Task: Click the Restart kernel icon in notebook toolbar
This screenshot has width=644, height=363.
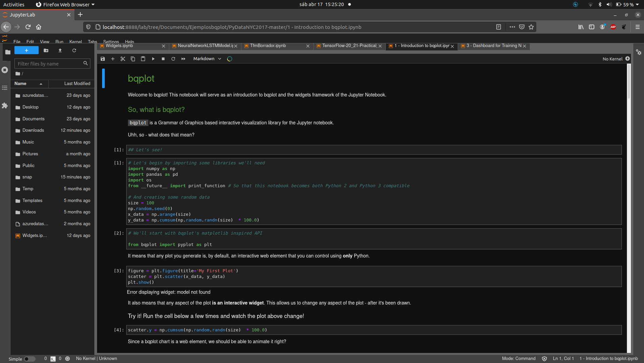Action: [173, 58]
